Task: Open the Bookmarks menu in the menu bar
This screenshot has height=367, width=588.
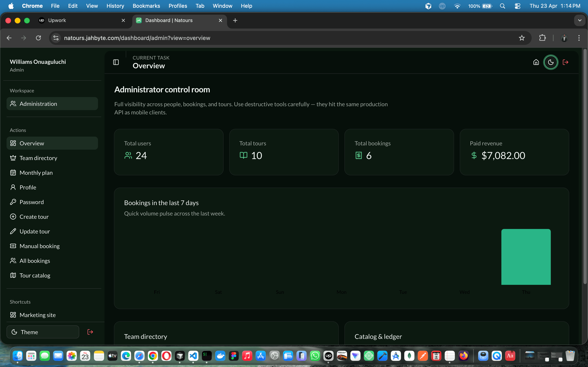Action: (x=146, y=6)
